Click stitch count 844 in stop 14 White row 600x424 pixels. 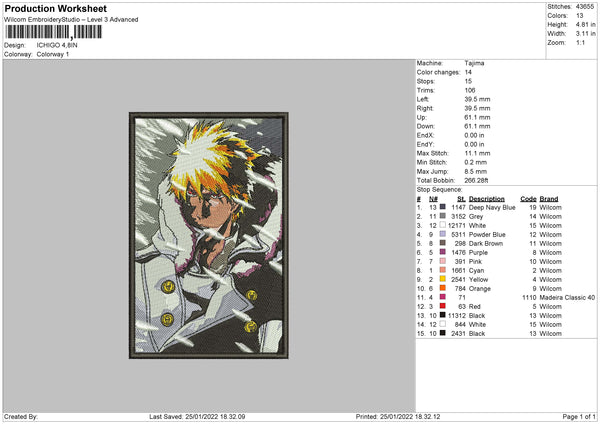click(x=460, y=325)
